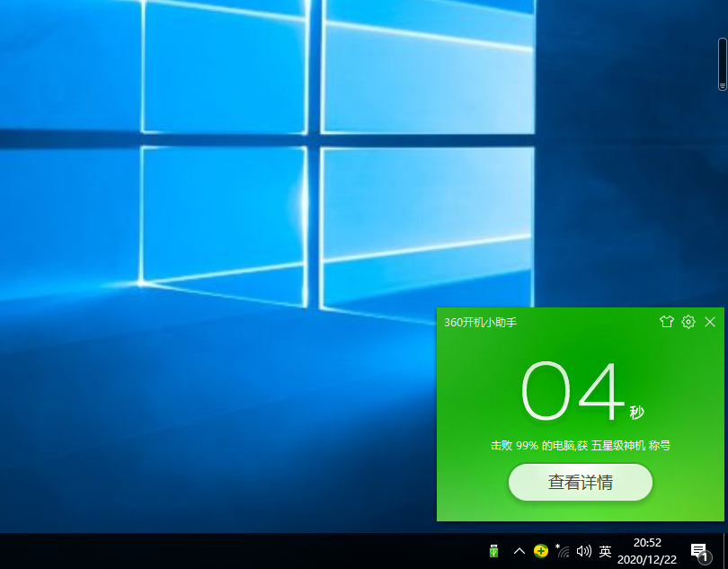Toggle the 英 input method indicator
The height and width of the screenshot is (569, 728).
click(606, 551)
